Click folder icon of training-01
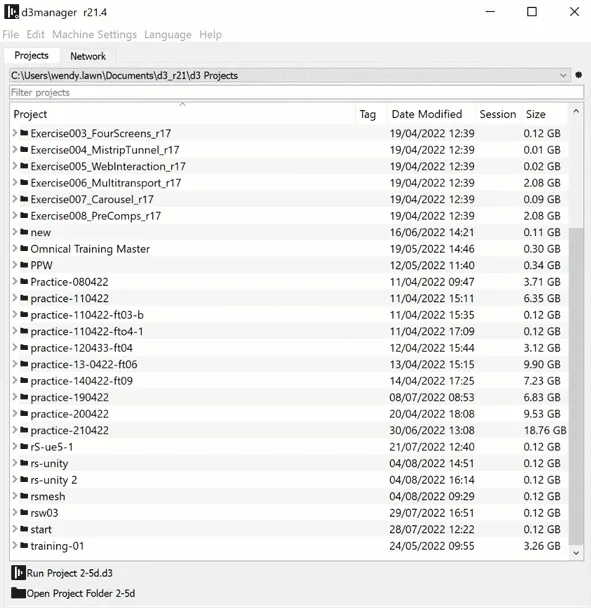The image size is (591, 608). point(24,546)
